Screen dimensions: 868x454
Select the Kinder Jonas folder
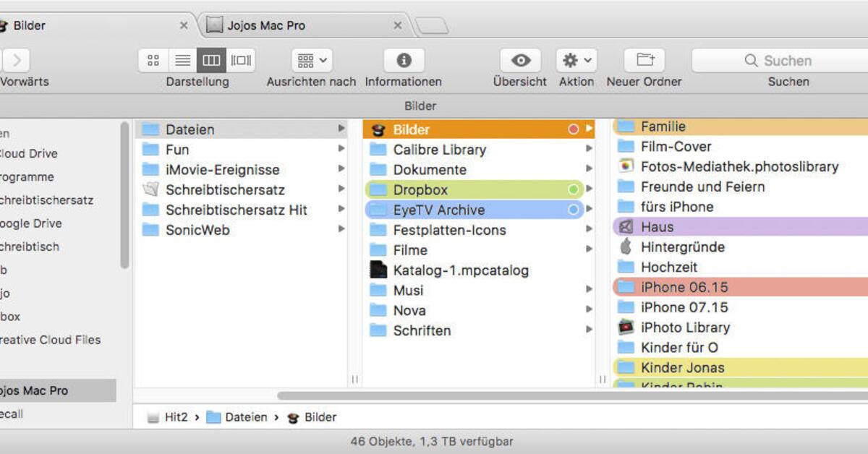pyautogui.click(x=740, y=367)
